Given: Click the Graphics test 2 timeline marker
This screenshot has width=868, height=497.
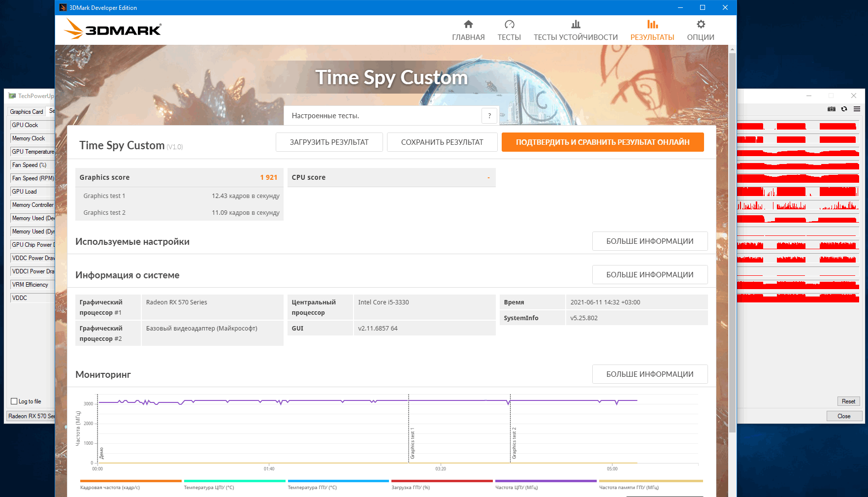Looking at the screenshot, I should (x=514, y=443).
